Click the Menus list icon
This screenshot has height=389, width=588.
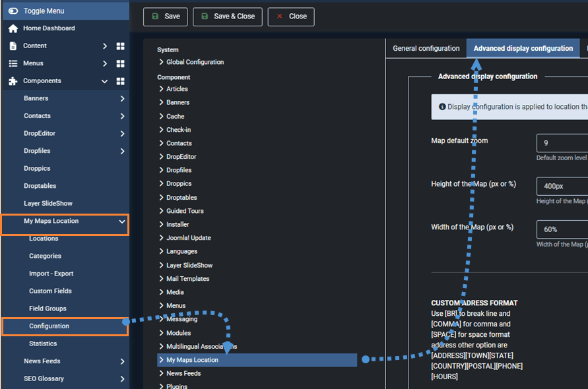[13, 64]
